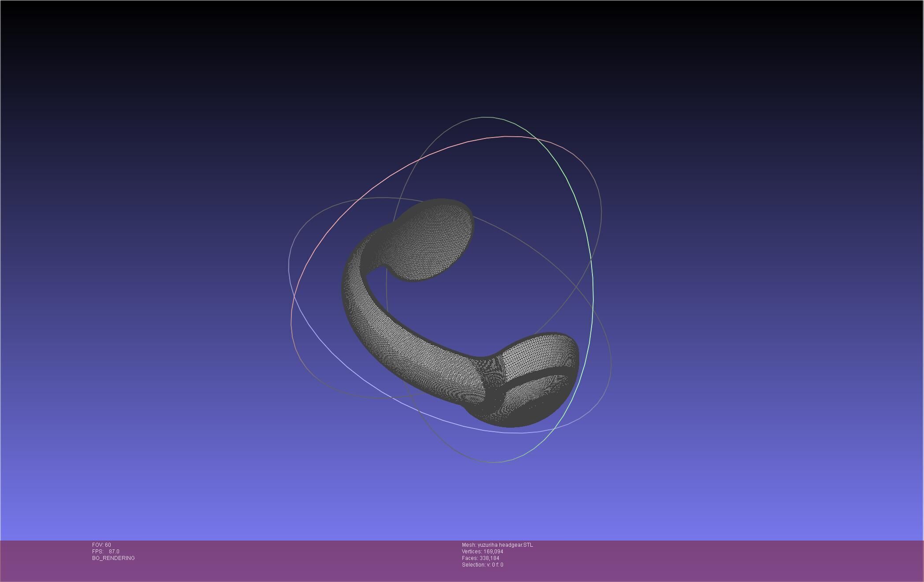Image resolution: width=924 pixels, height=582 pixels.
Task: Click the Vertices: 169,094 count text
Action: [x=482, y=552]
